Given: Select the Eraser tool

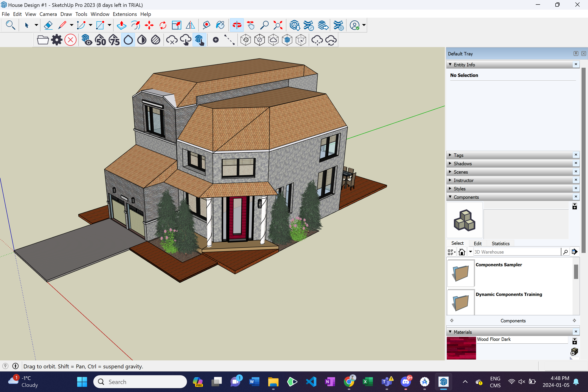Looking at the screenshot, I should point(48,25).
